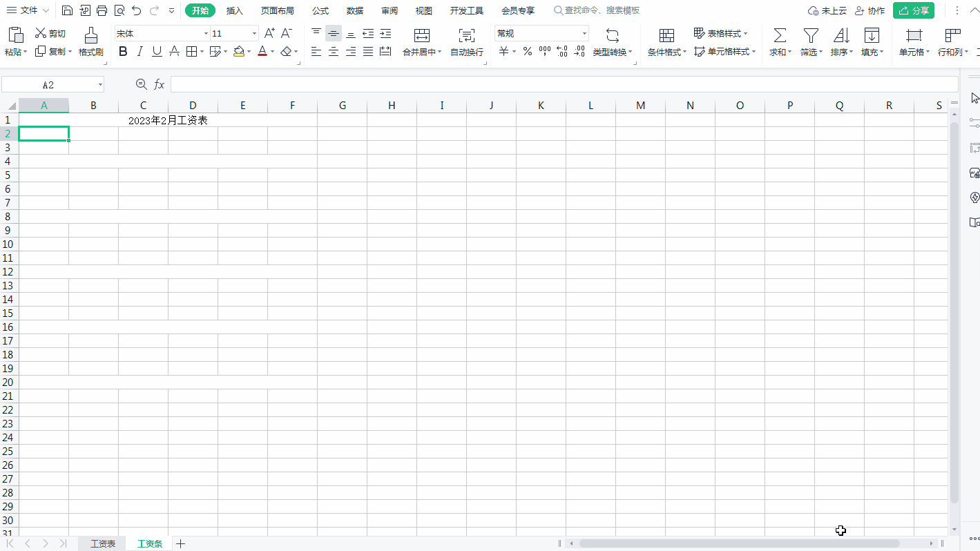Decrease font size with A- icon

point(287,33)
